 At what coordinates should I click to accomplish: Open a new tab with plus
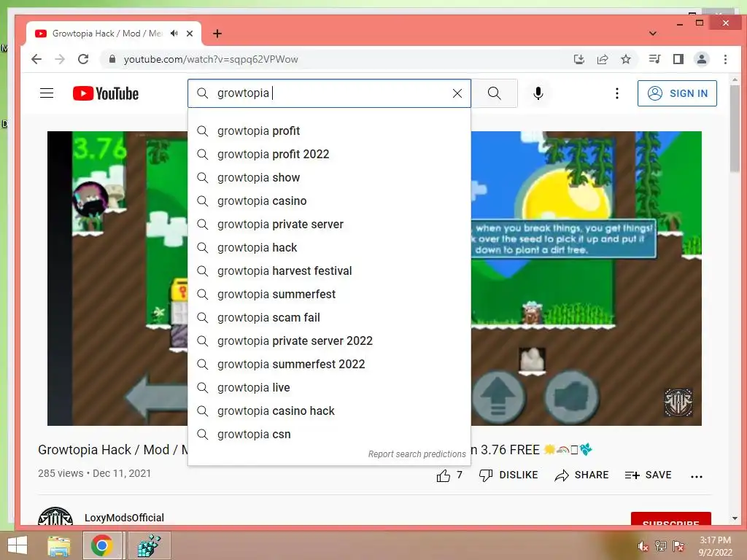217,34
